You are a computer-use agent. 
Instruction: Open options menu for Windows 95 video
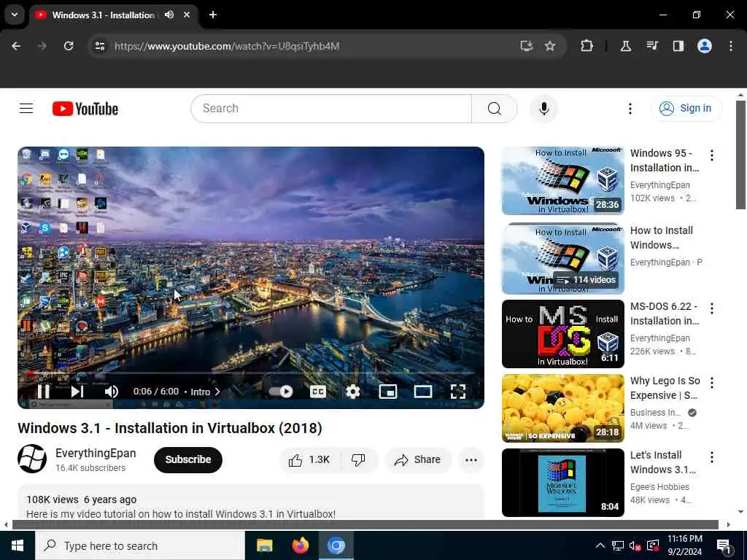pos(712,155)
